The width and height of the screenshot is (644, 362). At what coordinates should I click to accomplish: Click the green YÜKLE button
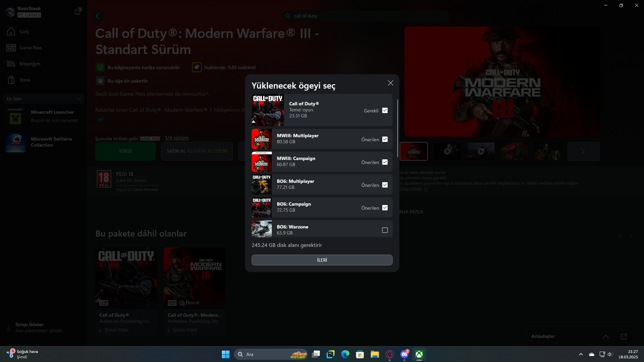[x=126, y=151]
